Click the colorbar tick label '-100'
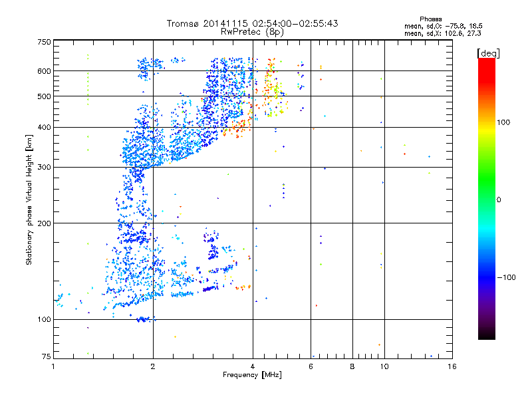532x399 pixels. tap(507, 277)
